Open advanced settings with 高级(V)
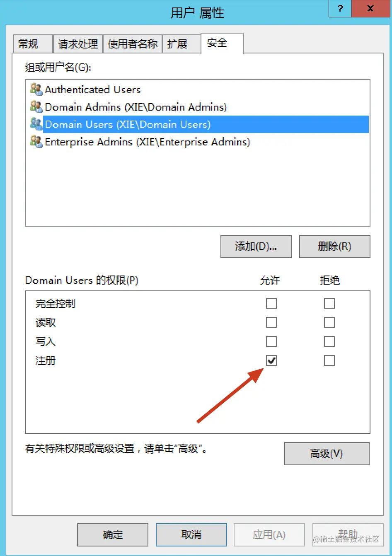Image resolution: width=392 pixels, height=556 pixels. (327, 454)
